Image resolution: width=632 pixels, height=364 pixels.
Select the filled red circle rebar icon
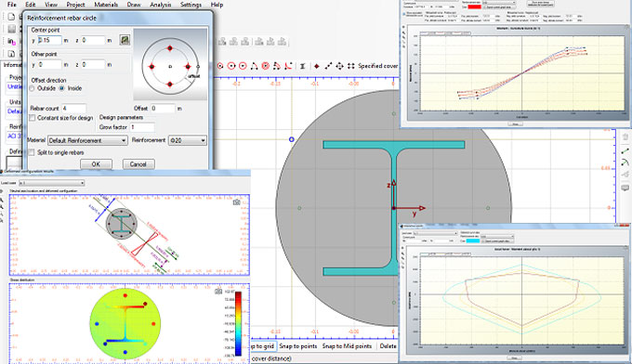(x=265, y=66)
